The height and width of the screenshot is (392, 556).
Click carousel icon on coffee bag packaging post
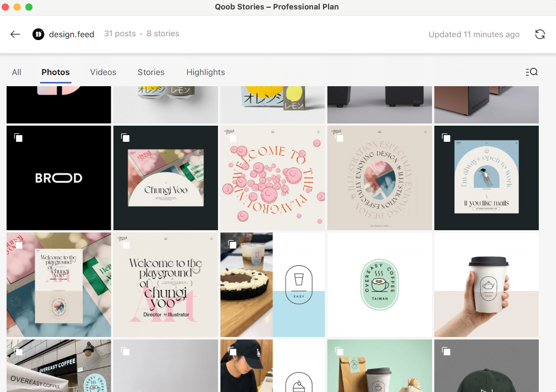[x=339, y=351]
